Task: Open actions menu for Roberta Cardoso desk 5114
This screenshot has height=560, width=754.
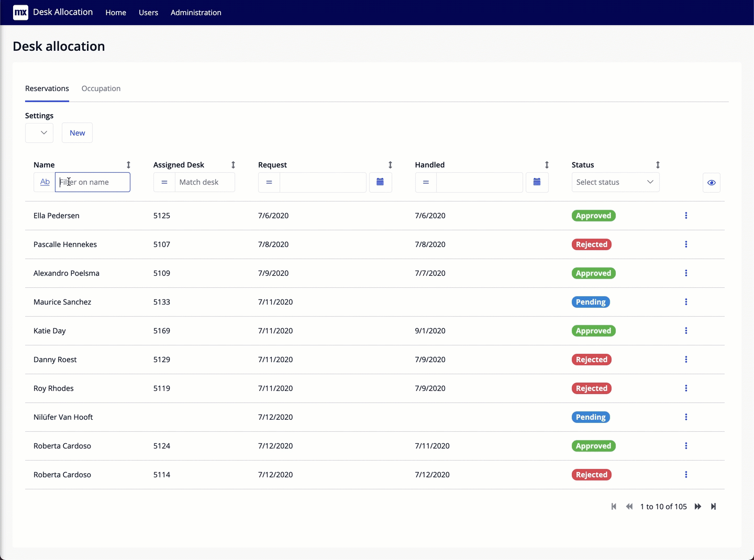Action: [686, 475]
